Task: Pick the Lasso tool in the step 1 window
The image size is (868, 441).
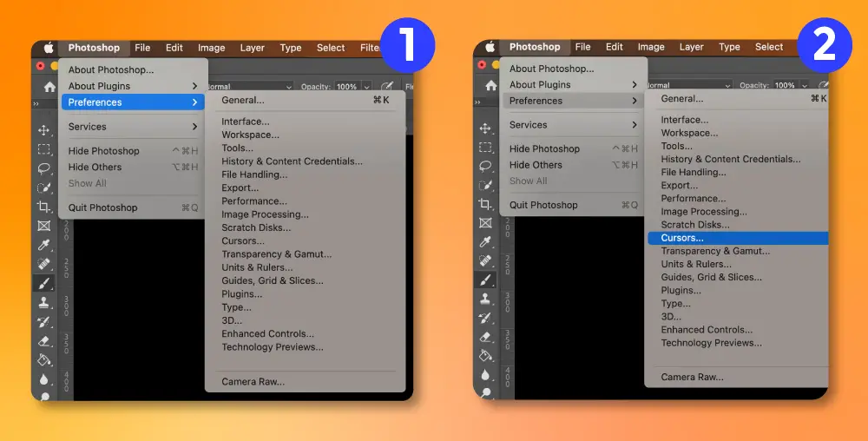Action: pos(43,168)
